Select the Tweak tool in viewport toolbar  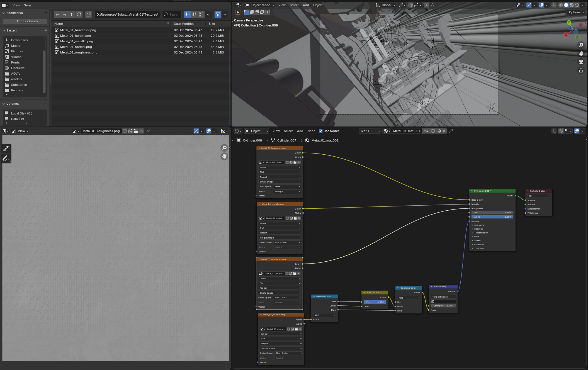tap(238, 12)
